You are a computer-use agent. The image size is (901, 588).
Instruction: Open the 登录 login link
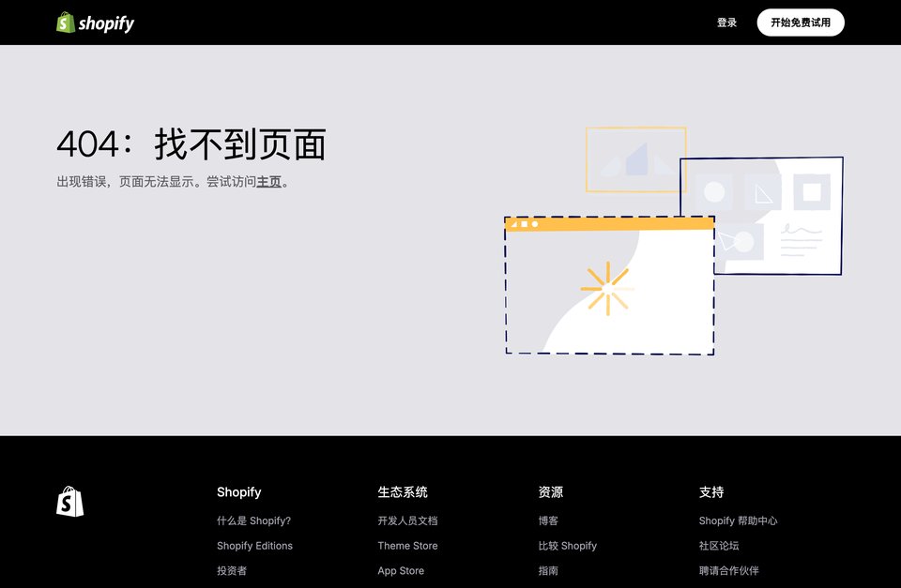pyautogui.click(x=726, y=23)
